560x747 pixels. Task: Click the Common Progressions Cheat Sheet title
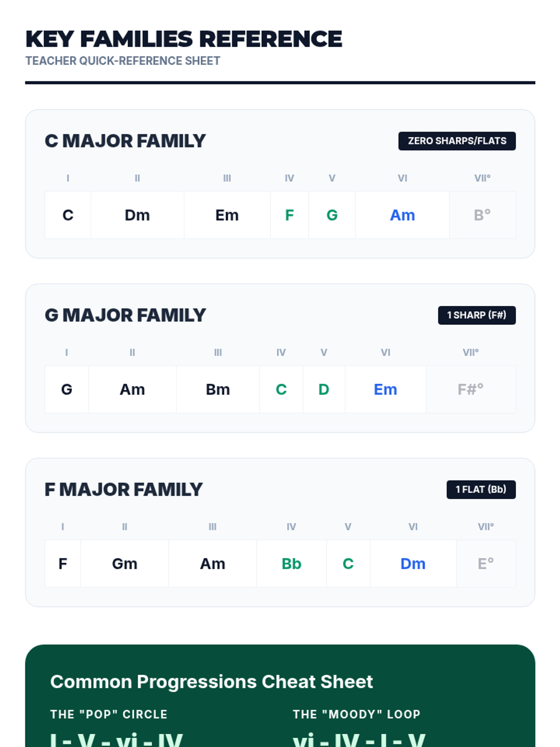tap(211, 682)
